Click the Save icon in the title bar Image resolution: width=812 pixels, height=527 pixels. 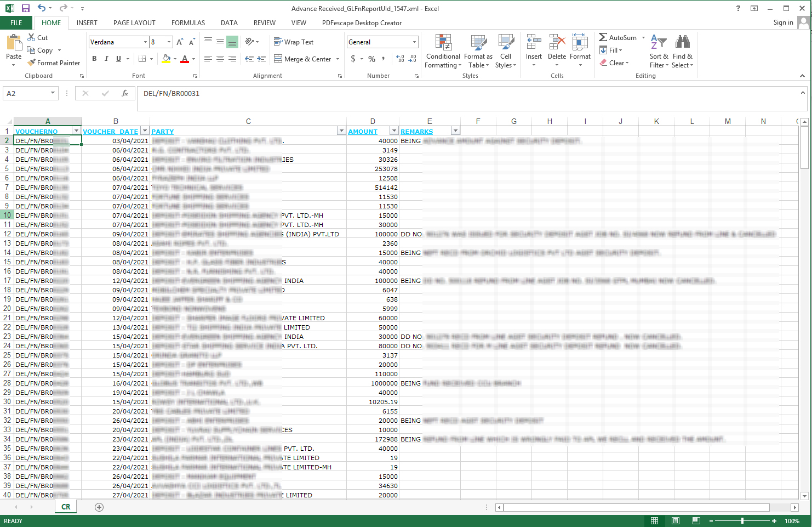(x=26, y=8)
